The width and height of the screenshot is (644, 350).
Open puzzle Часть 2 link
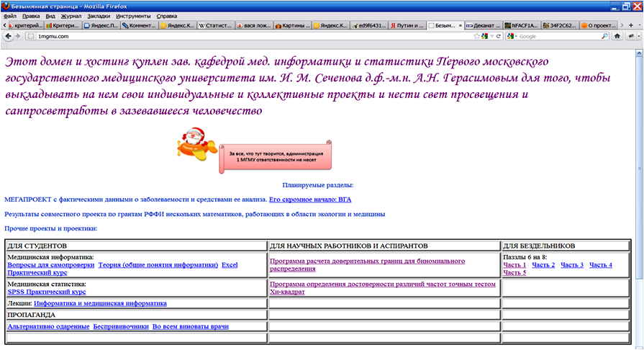pyautogui.click(x=543, y=265)
